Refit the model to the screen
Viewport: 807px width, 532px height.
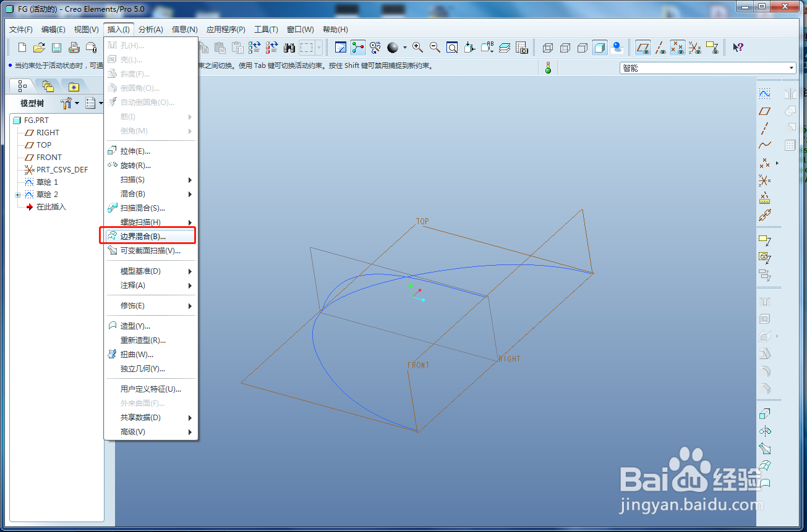click(x=453, y=48)
